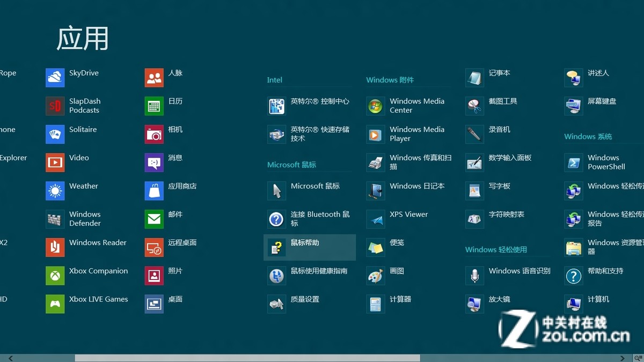
Task: Open 截图工具 (Snipping Tool)
Action: [474, 106]
